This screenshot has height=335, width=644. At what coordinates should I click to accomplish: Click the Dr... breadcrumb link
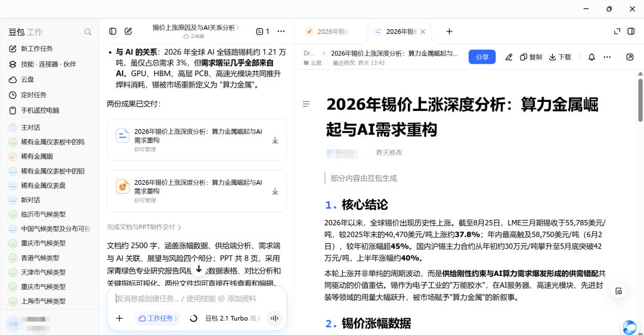(x=309, y=54)
